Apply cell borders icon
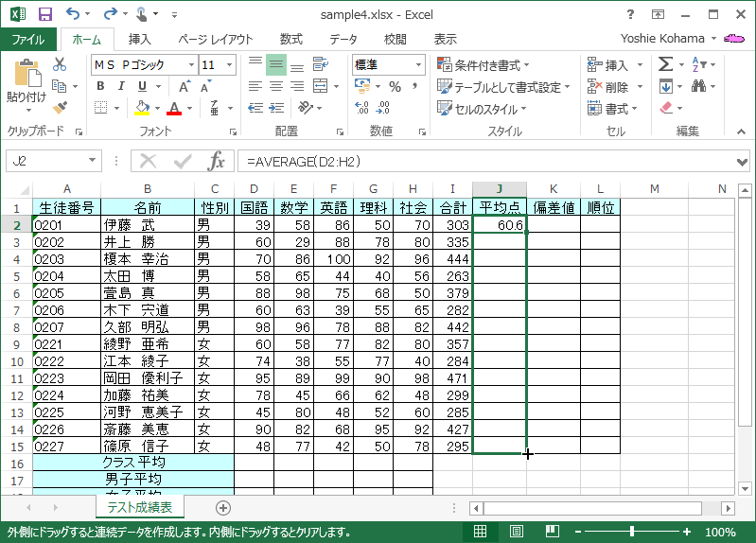Screen dimensions: 756x543 100,108
